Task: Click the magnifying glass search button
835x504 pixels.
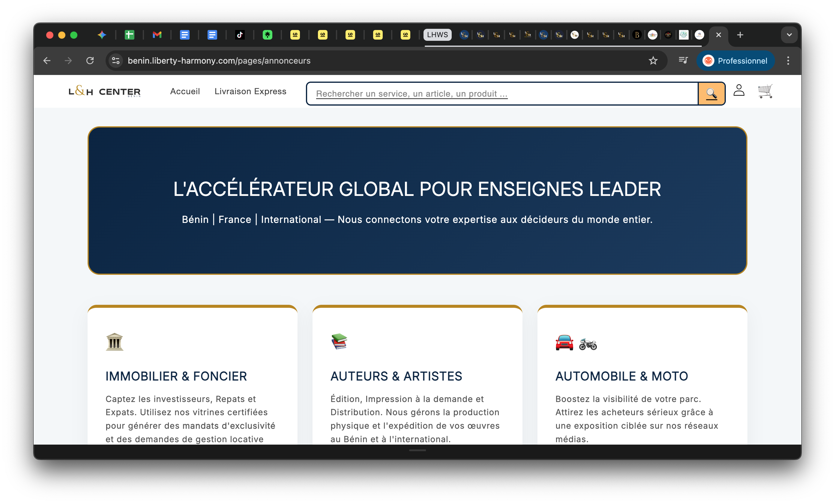Action: click(x=711, y=94)
